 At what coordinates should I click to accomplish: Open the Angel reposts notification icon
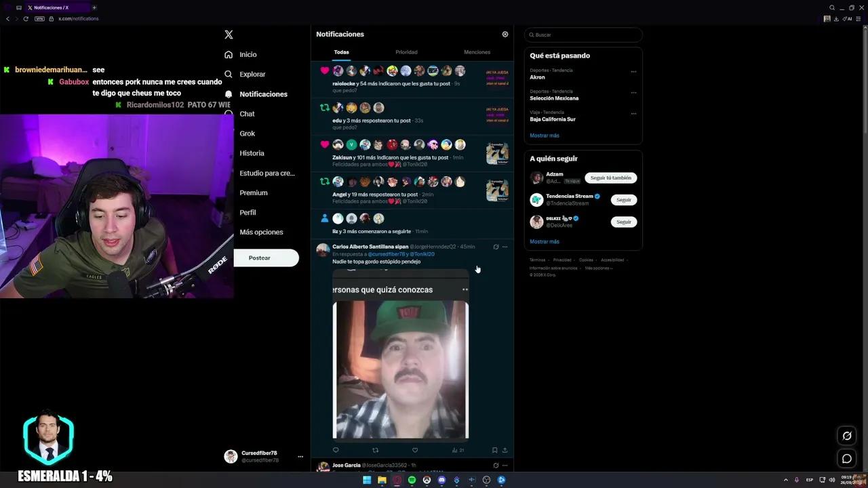click(x=325, y=182)
